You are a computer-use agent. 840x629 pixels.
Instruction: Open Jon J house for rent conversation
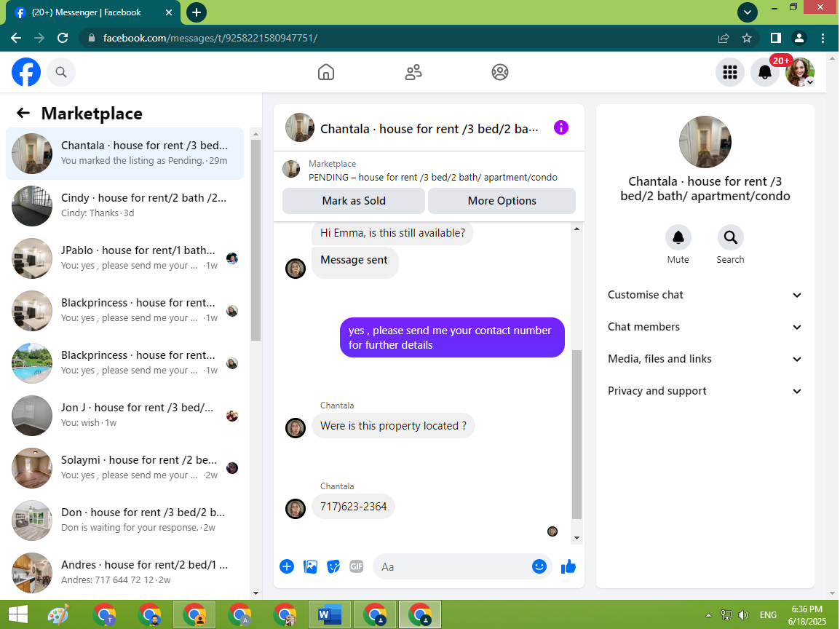(x=124, y=415)
